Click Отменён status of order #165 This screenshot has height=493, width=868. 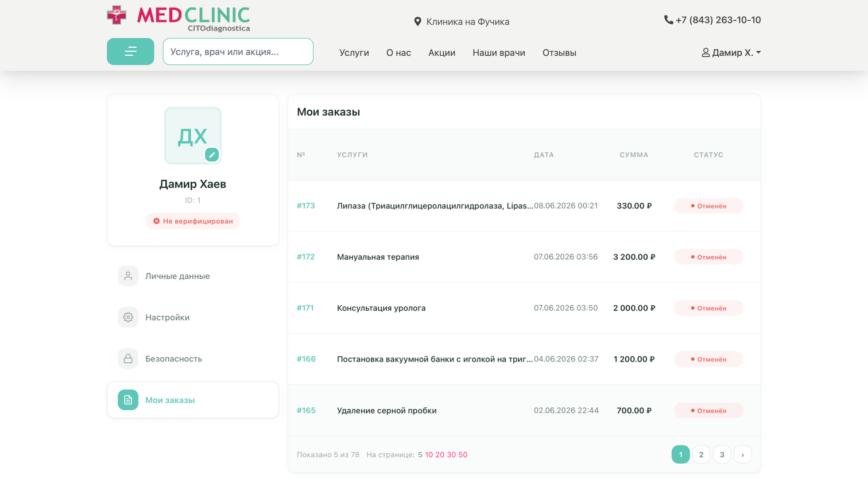709,410
